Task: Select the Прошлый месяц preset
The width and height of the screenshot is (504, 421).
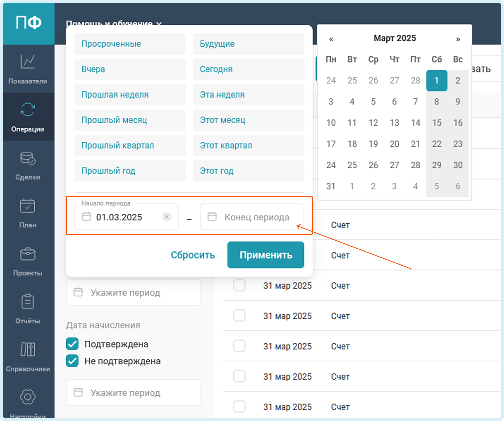Action: click(x=130, y=120)
